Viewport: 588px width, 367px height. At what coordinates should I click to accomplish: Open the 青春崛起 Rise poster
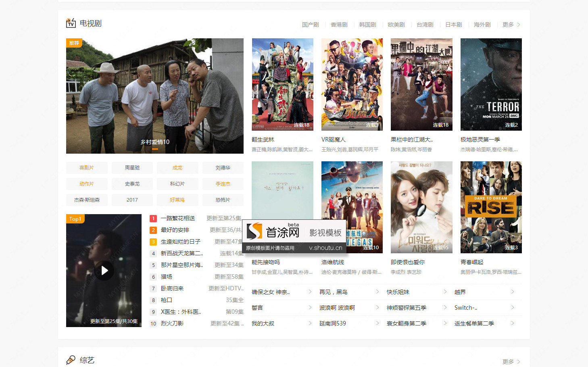point(491,207)
